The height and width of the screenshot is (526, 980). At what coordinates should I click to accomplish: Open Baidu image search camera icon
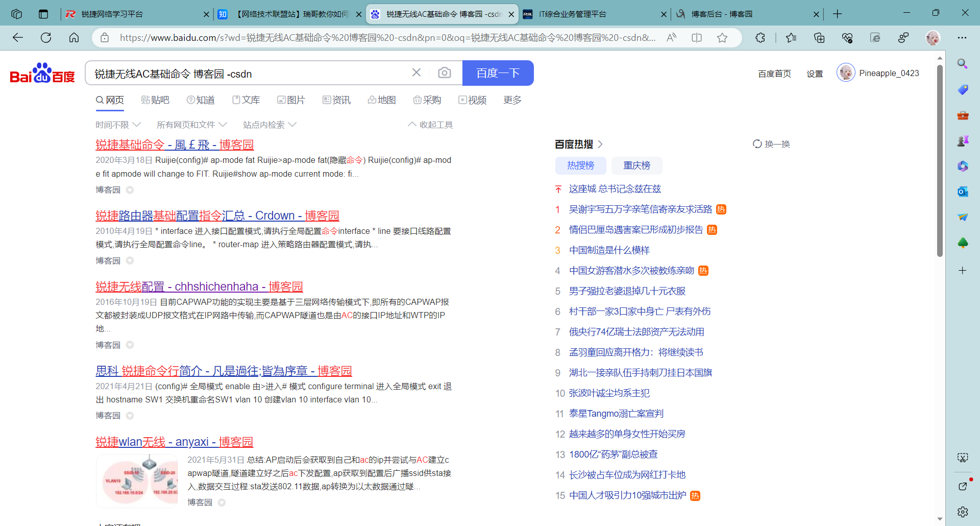click(445, 73)
